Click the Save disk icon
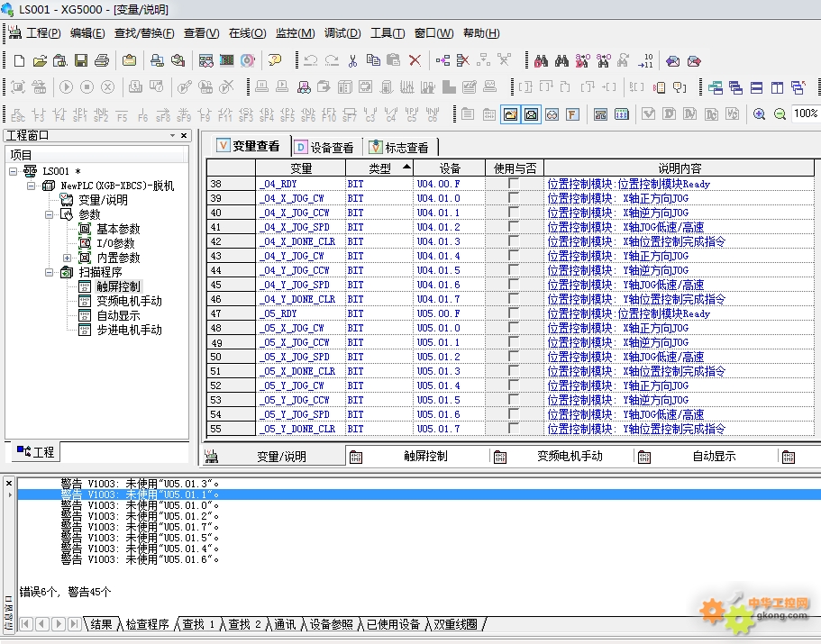Image resolution: width=821 pixels, height=644 pixels. click(x=80, y=60)
